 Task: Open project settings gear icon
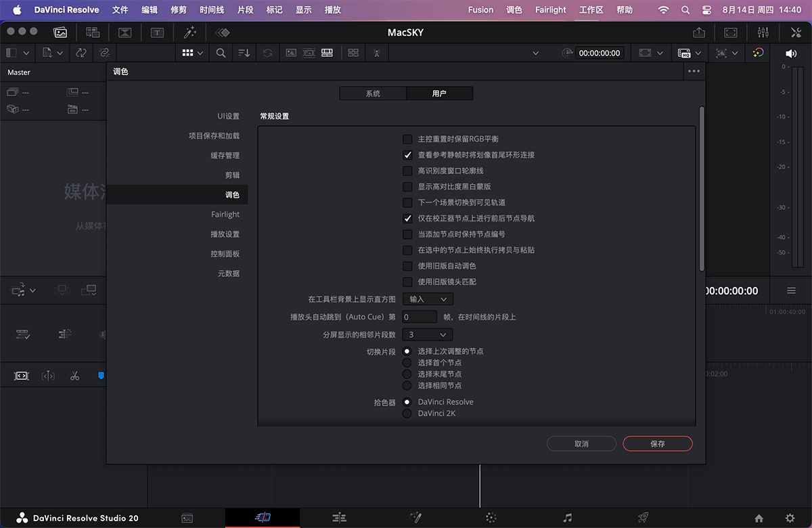[790, 519]
